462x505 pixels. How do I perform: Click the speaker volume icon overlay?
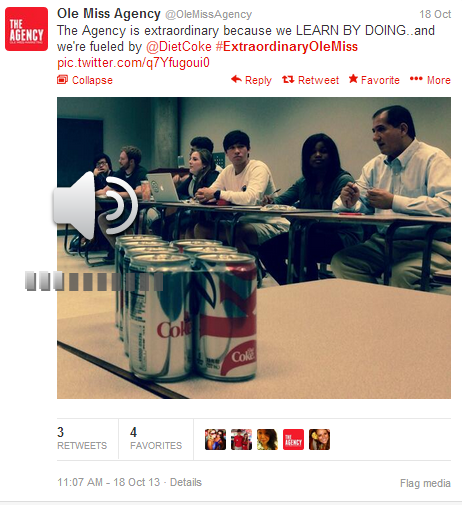96,204
